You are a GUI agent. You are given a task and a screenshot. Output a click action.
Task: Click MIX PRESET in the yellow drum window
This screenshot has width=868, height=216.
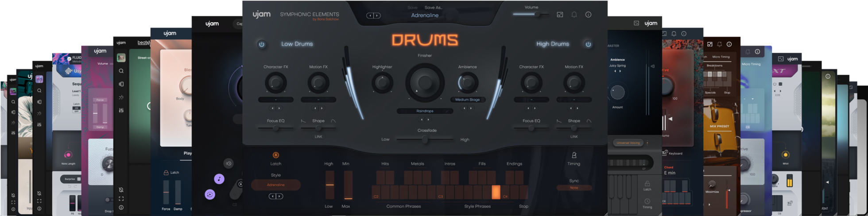click(719, 126)
